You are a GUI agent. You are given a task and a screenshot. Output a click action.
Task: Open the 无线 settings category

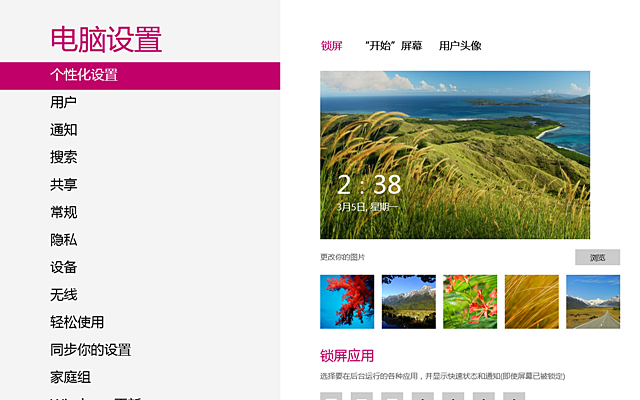tap(63, 295)
